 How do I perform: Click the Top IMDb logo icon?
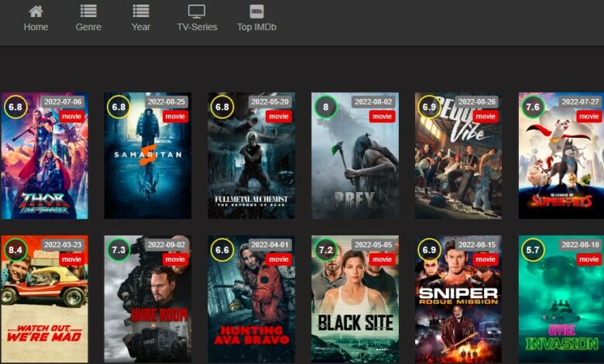(x=256, y=11)
